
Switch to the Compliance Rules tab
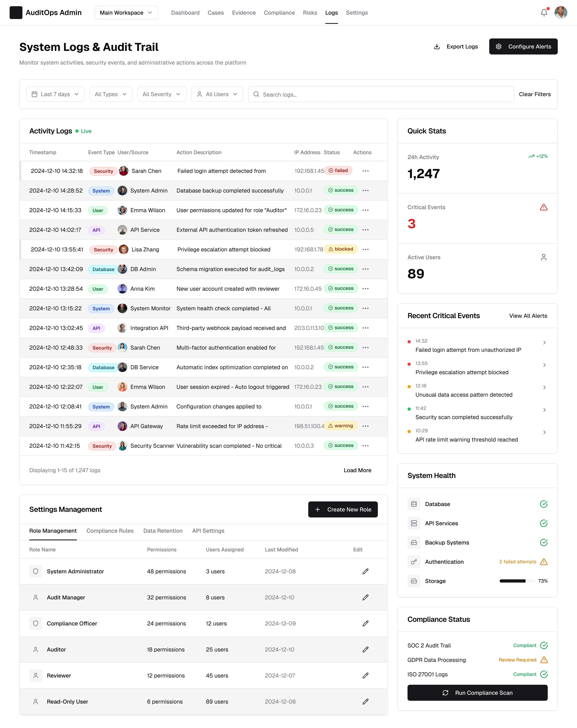pyautogui.click(x=110, y=531)
